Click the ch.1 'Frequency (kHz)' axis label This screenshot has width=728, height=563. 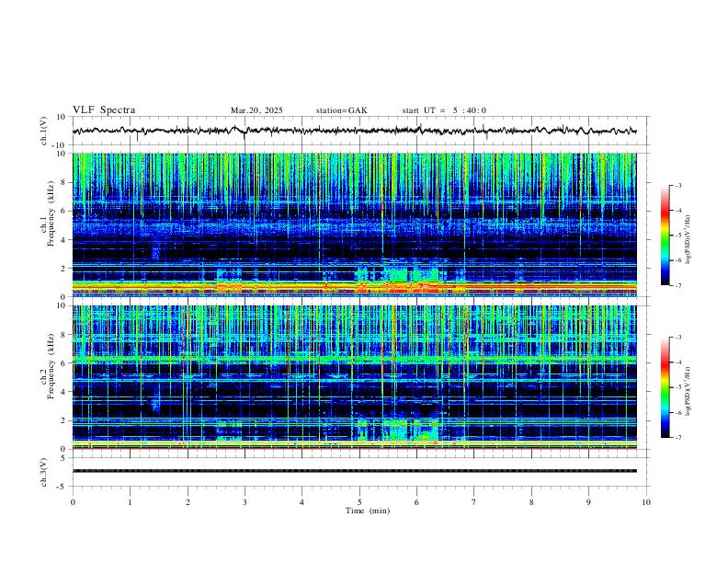51,213
